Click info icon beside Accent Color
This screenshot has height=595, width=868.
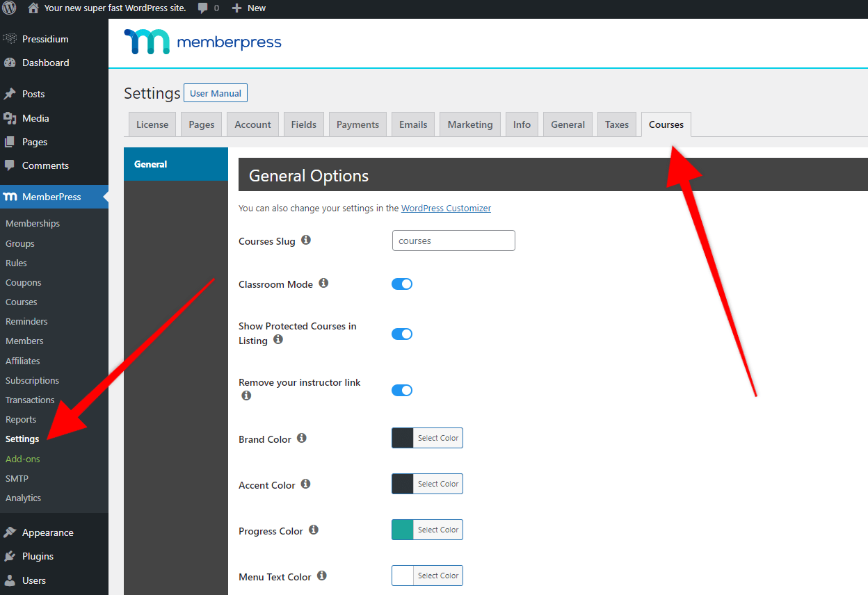305,484
